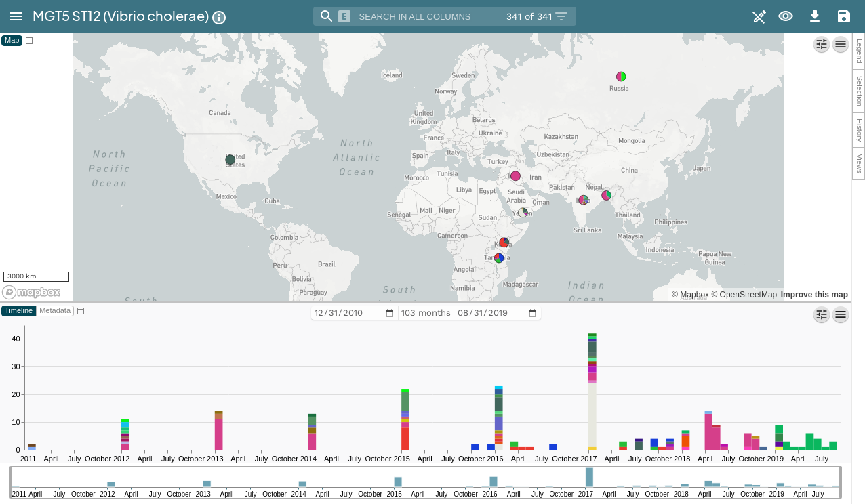Select the October 2015 stacked bar

click(405, 419)
